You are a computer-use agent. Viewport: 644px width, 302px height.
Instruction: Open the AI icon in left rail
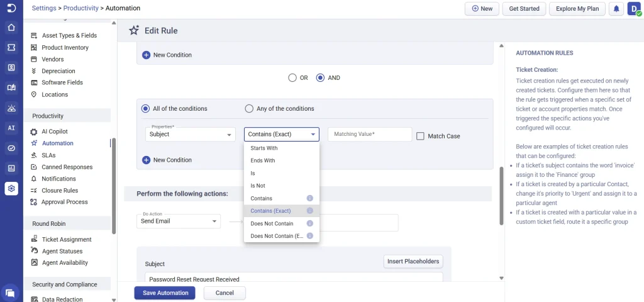pos(11,128)
